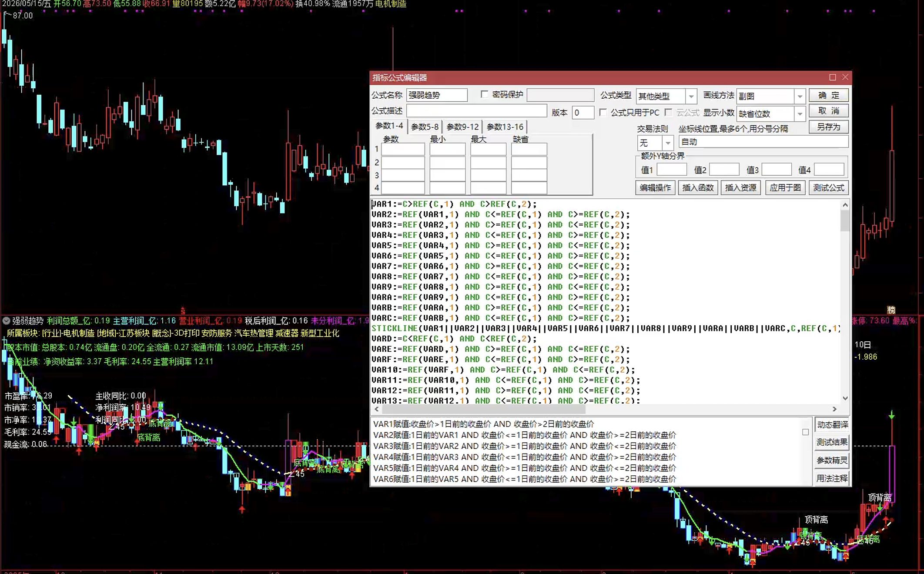Image resolution: width=924 pixels, height=574 pixels.
Task: Click the 电机制造 sector text in top bar
Action: pos(391,4)
